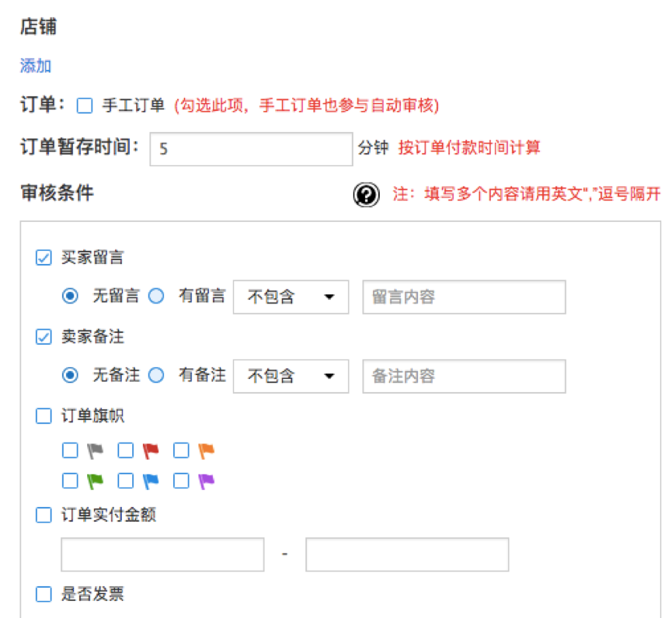Screen dimensions: 672x618
Task: Uncheck the 买家留言 condition
Action: tap(44, 258)
